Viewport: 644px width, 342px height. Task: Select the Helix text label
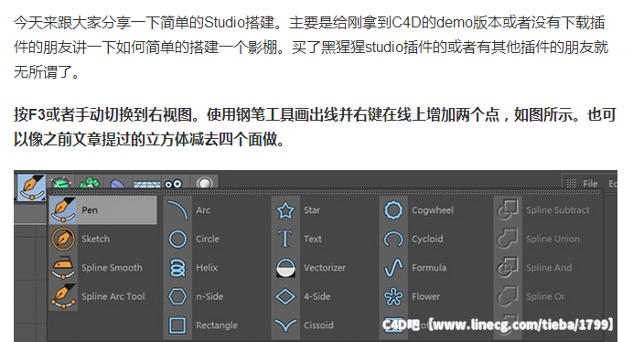click(207, 267)
